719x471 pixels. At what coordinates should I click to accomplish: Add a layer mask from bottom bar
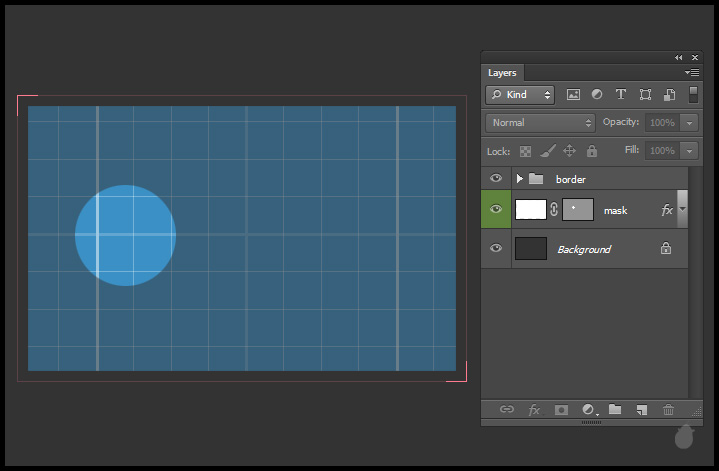561,409
